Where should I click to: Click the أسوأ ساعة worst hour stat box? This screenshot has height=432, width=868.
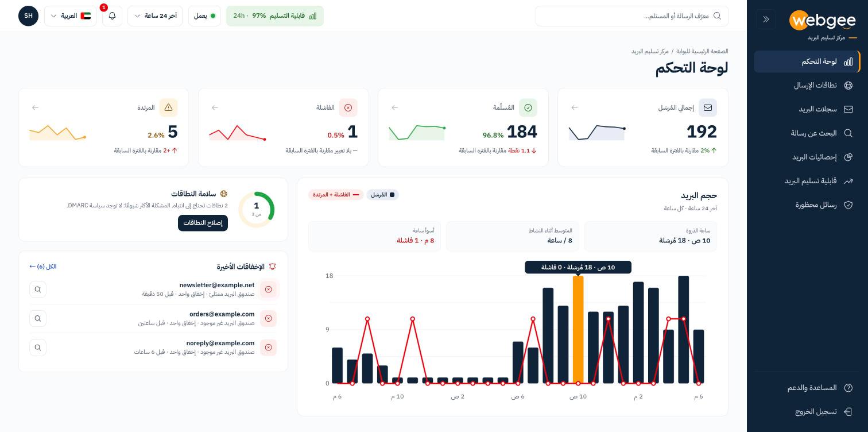pos(375,236)
